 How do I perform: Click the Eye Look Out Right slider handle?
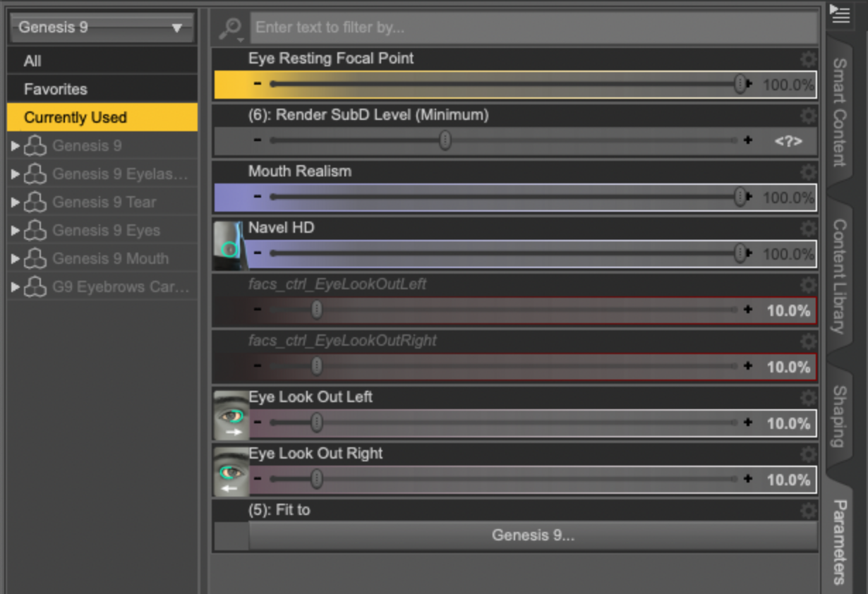tap(317, 479)
